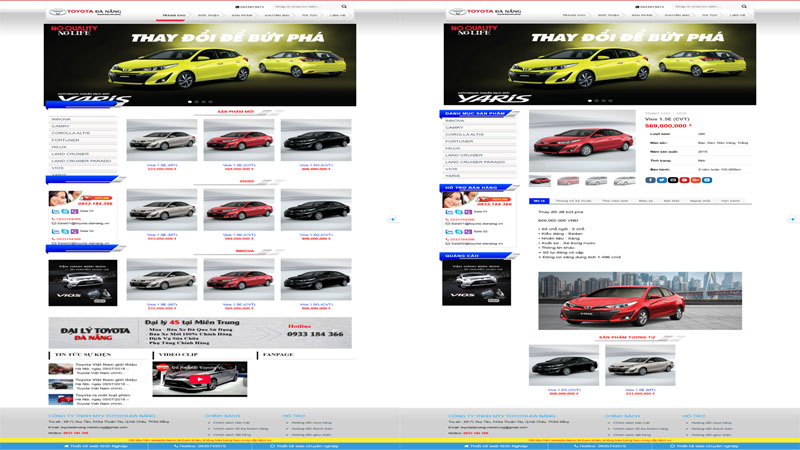Click main red Vios product image
This screenshot has width=800, height=450.
pos(582,141)
